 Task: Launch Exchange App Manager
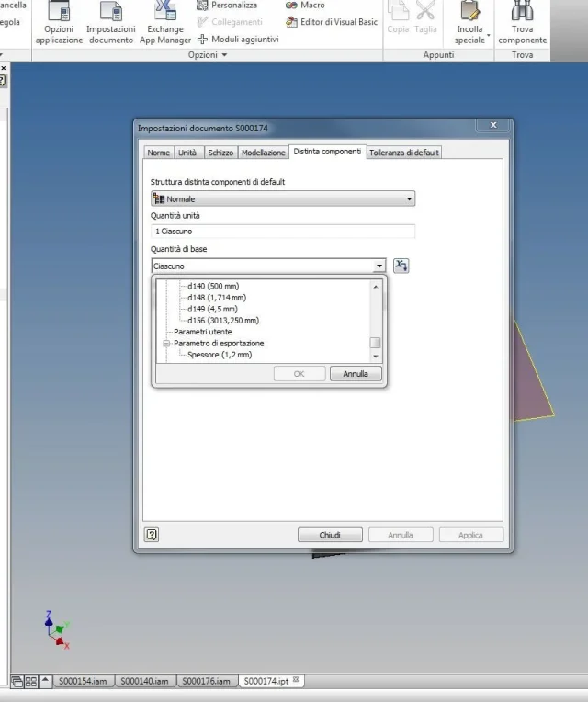pyautogui.click(x=165, y=22)
